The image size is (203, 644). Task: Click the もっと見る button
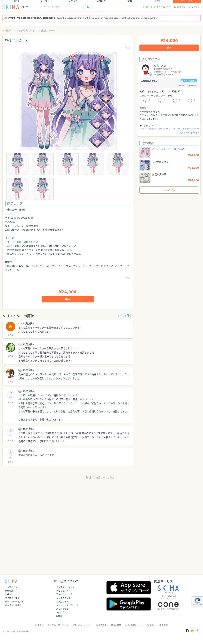tap(169, 190)
